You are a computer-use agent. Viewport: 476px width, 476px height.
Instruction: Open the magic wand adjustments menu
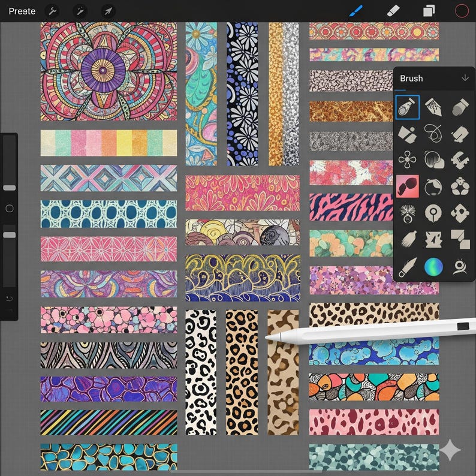[x=80, y=11]
